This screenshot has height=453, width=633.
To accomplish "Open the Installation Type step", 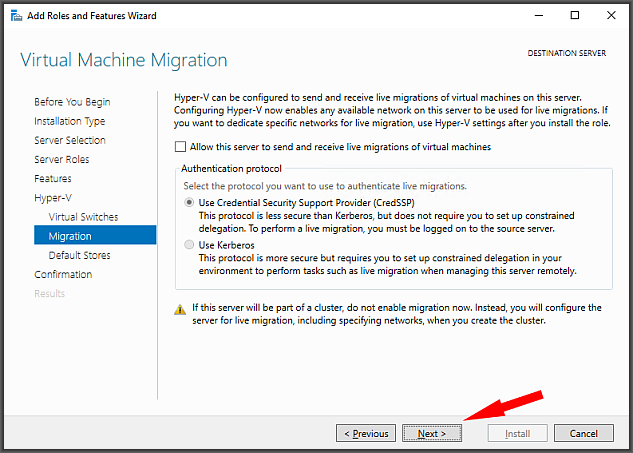I will coord(69,121).
